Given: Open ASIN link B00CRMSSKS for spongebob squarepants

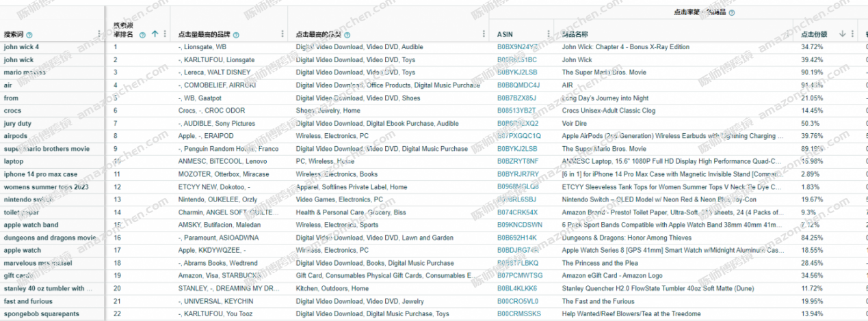Looking at the screenshot, I should pos(518,314).
